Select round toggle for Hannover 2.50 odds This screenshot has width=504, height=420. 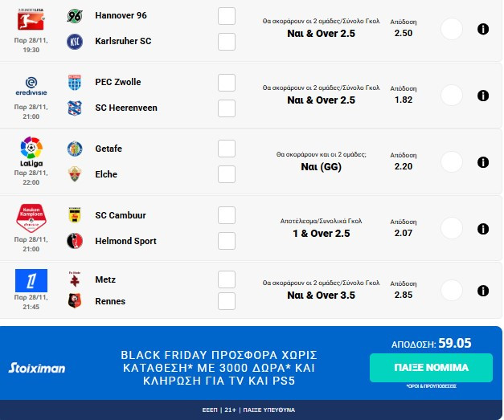(x=453, y=29)
